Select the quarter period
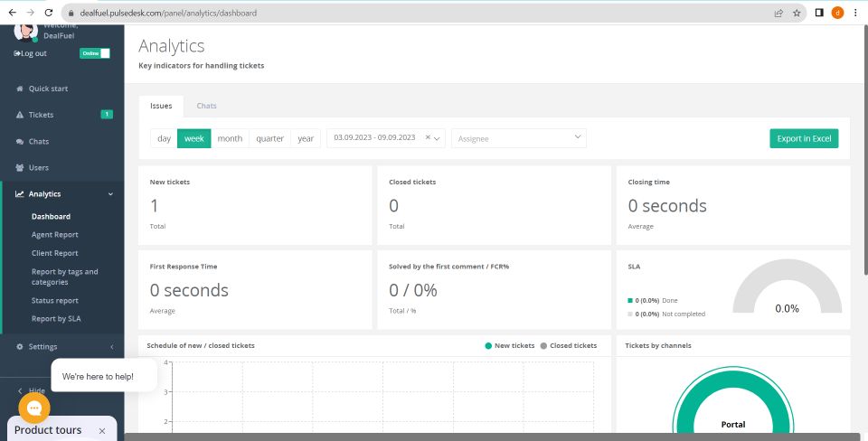Viewport: 868px width, 441px height. tap(269, 138)
